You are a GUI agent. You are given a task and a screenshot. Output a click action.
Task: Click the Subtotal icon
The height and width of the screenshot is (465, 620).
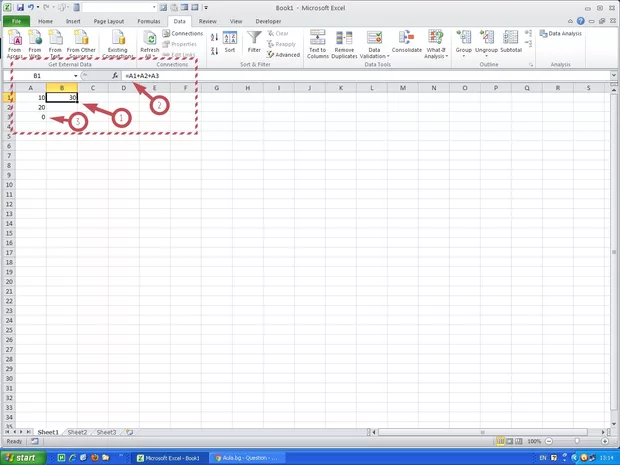coord(511,38)
